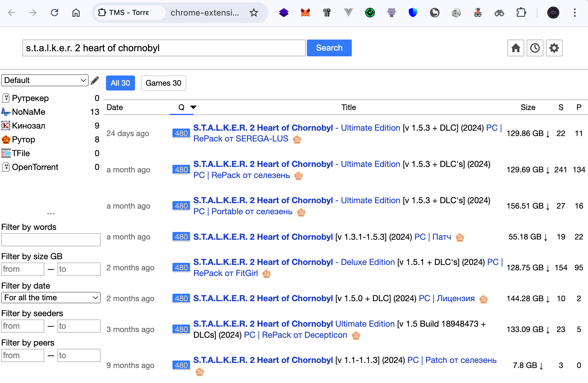Viewport: 588px width, 383px height.
Task: Sort results by Q column arrow
Action: tap(193, 107)
